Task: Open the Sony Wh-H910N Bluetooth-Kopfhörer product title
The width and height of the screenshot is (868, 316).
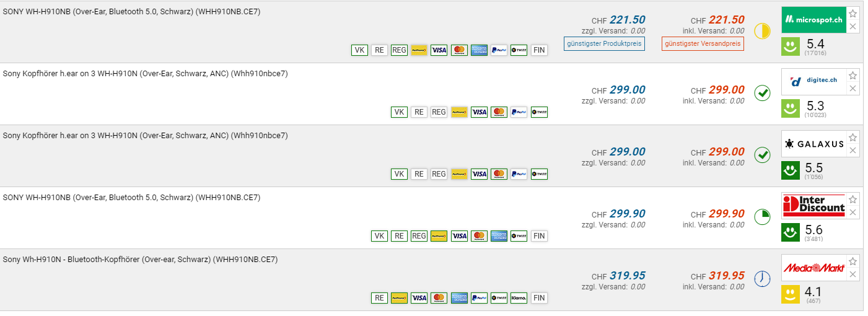Action: pyautogui.click(x=140, y=260)
